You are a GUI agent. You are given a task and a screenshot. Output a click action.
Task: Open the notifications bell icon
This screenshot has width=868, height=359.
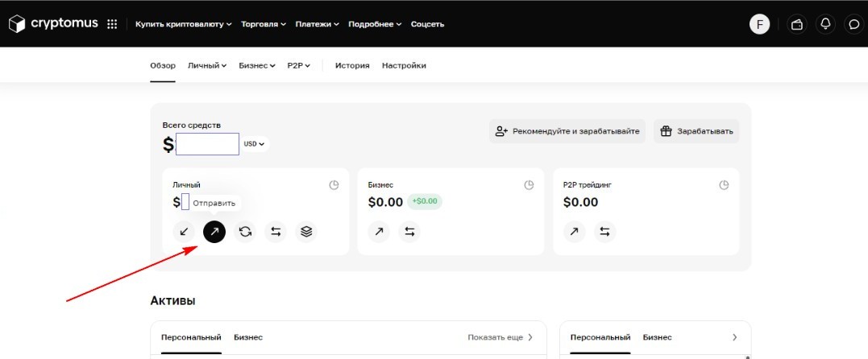(825, 24)
